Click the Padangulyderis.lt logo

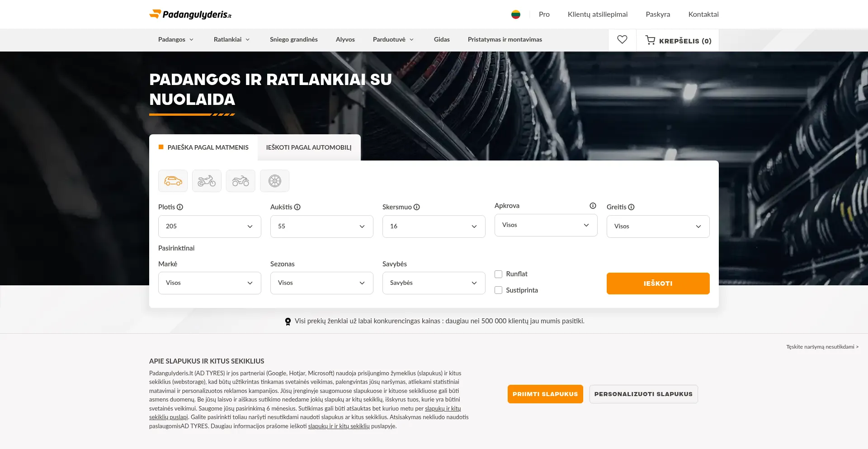pos(190,14)
